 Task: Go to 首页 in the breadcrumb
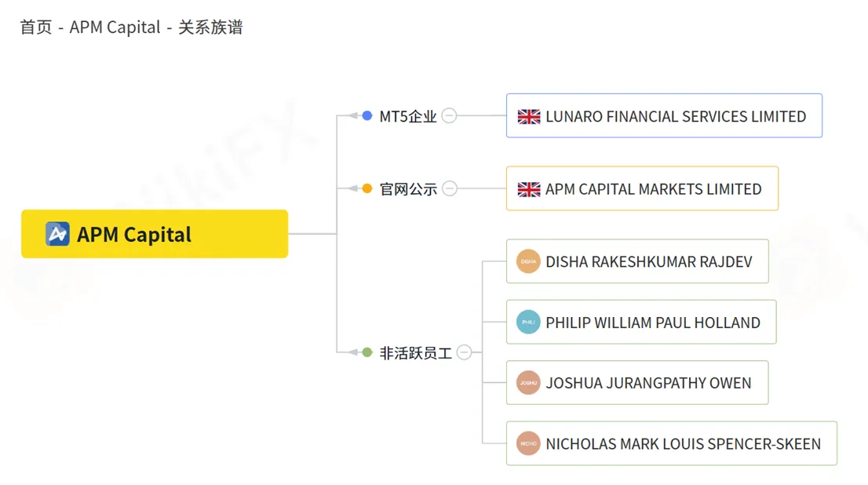36,27
